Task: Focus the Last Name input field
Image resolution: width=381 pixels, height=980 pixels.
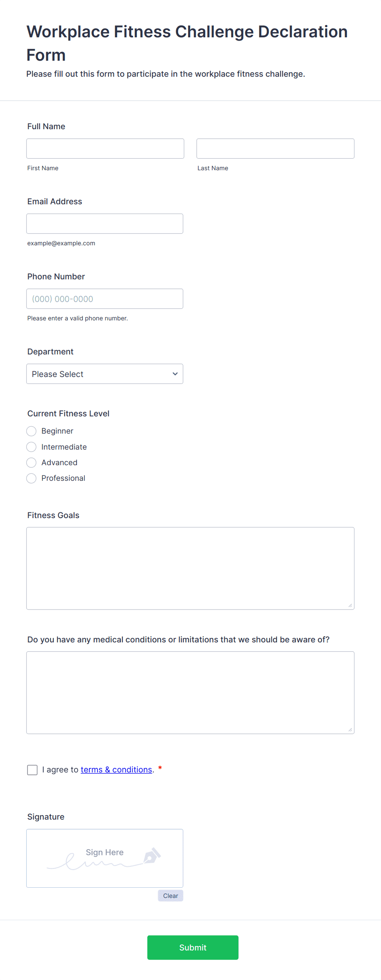Action: coord(275,148)
